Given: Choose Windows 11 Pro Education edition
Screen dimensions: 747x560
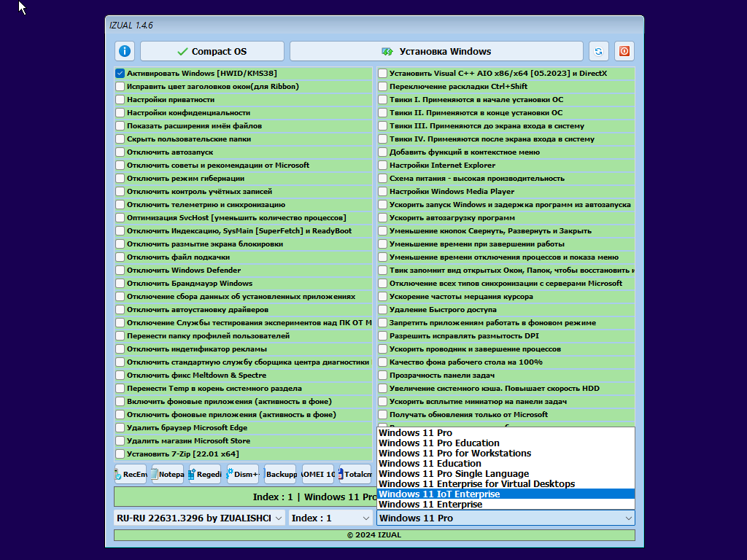Looking at the screenshot, I should [506, 443].
